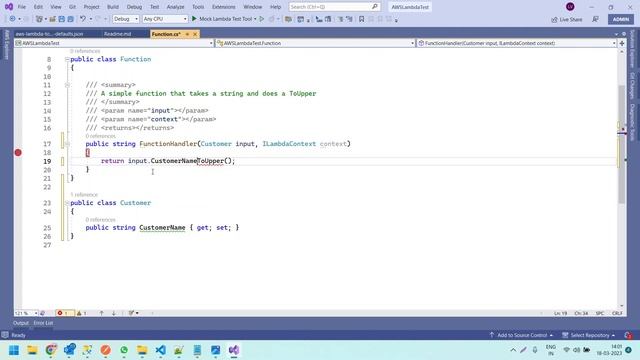Open the File menu

point(22,7)
